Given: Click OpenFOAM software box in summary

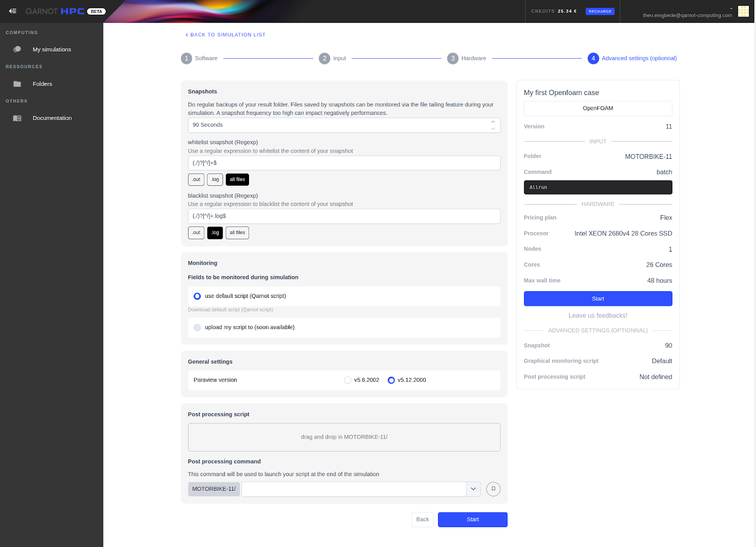Looking at the screenshot, I should [x=598, y=108].
